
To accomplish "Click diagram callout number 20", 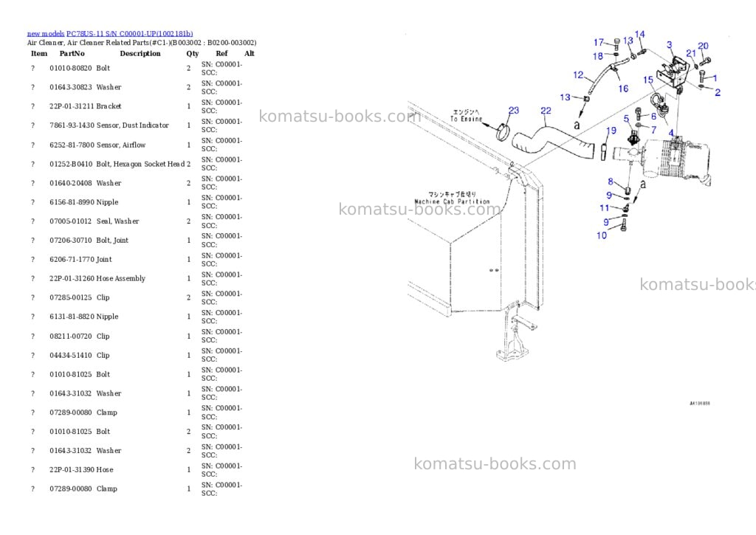I will coord(703,46).
